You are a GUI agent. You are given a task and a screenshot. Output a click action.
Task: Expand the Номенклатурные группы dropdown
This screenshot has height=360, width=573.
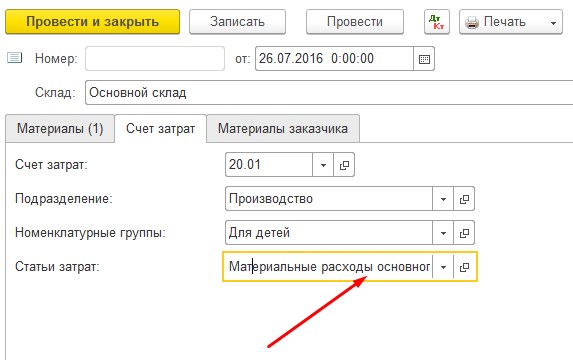tap(443, 233)
